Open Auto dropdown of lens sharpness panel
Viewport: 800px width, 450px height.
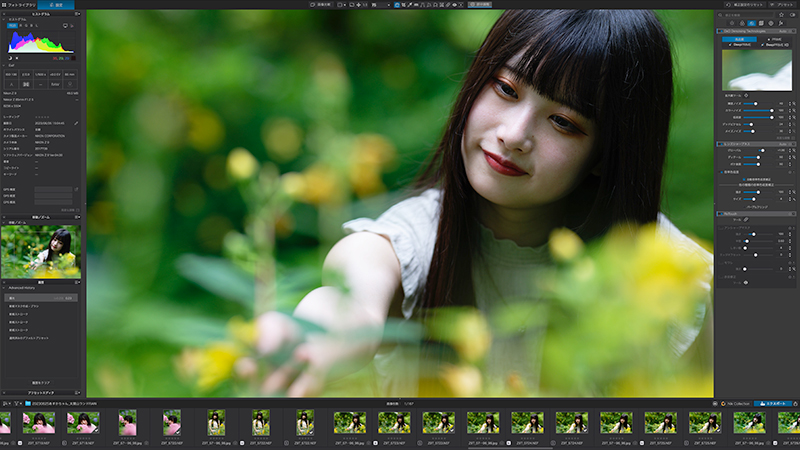(x=785, y=144)
